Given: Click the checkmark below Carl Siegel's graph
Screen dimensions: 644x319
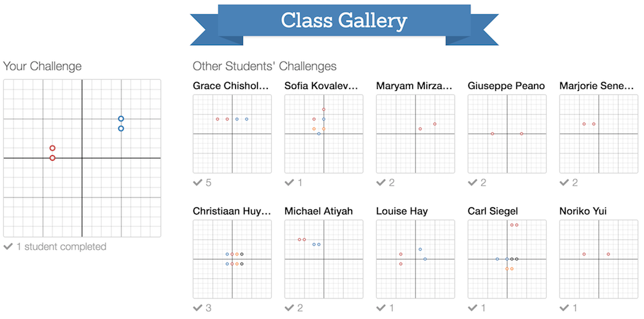Looking at the screenshot, I should coord(473,308).
